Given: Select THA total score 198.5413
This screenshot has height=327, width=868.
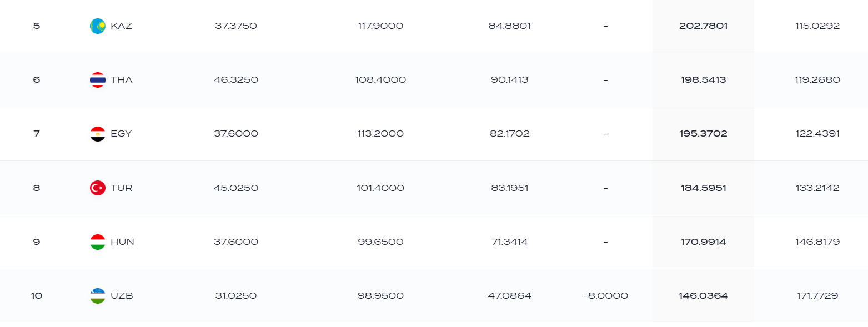Looking at the screenshot, I should [x=703, y=80].
